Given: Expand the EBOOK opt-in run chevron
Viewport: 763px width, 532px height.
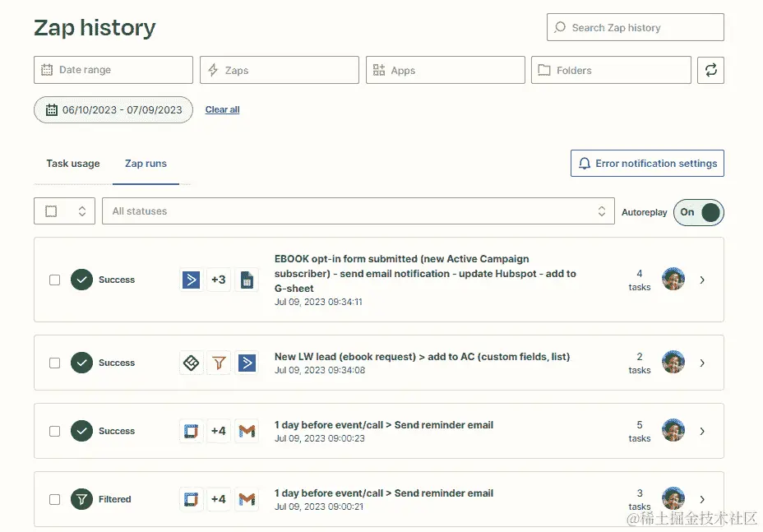Looking at the screenshot, I should click(702, 280).
